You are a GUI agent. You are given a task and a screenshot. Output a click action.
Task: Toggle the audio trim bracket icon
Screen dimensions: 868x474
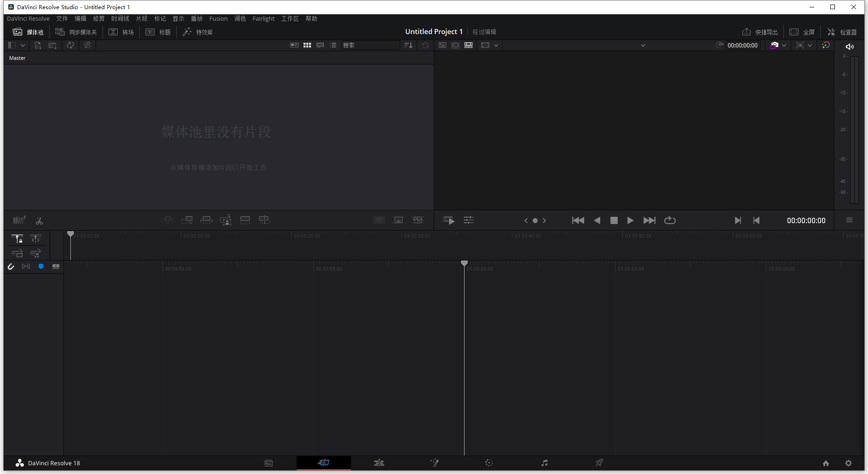coord(26,266)
